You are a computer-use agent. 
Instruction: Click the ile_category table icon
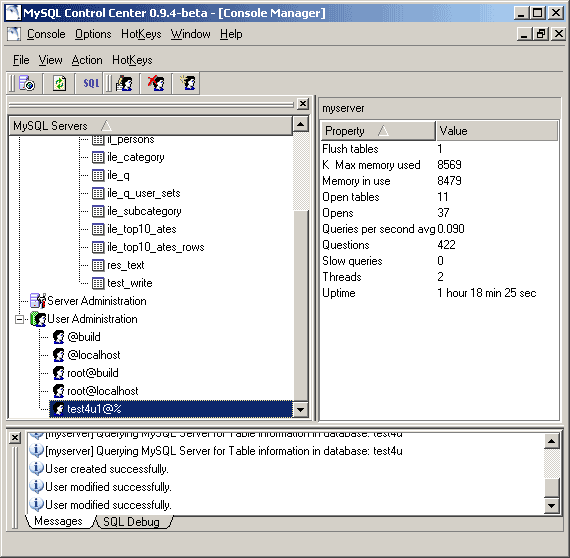pos(98,157)
